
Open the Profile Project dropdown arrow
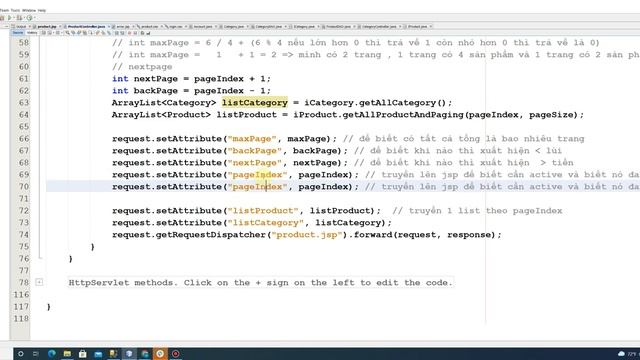click(x=35, y=18)
